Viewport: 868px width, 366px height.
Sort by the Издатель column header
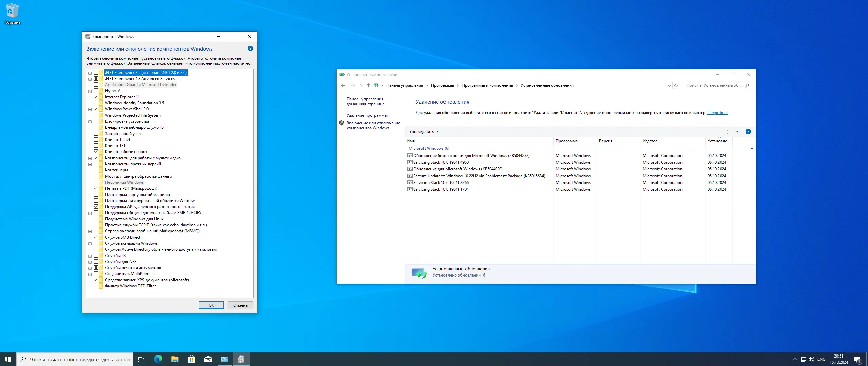pyautogui.click(x=651, y=141)
